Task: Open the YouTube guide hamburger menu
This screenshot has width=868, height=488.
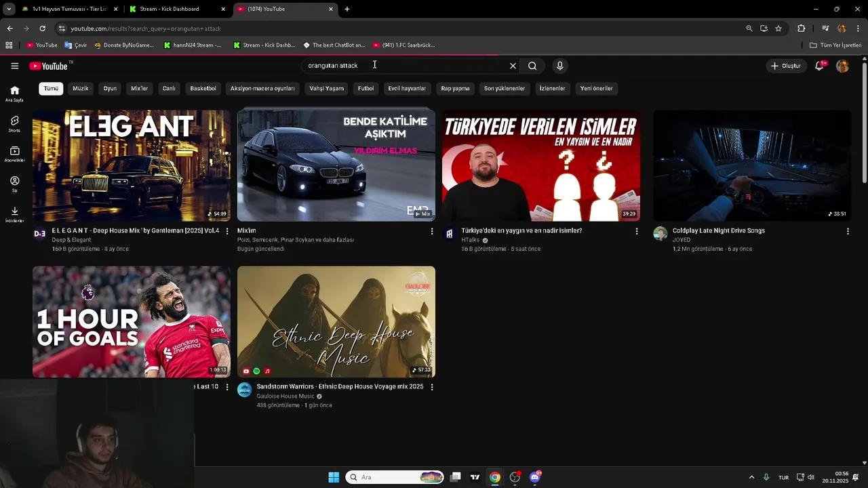Action: click(14, 66)
